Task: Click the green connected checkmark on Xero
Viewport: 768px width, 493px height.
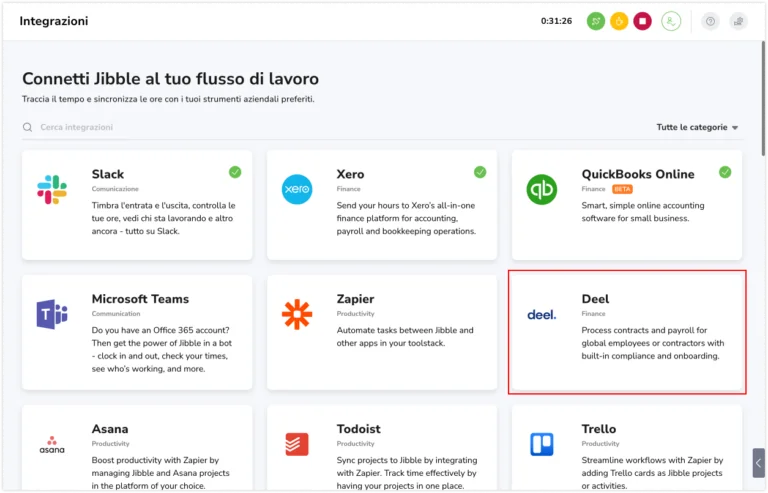Action: click(x=480, y=172)
